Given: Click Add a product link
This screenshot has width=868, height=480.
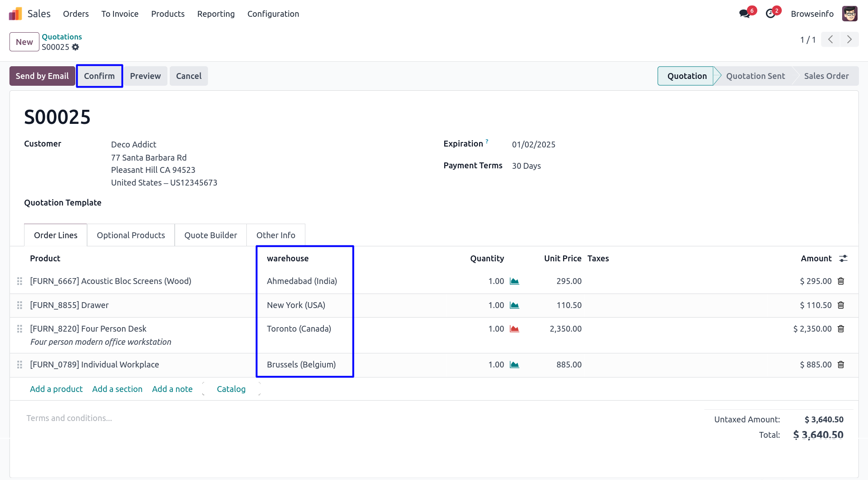Looking at the screenshot, I should pos(56,389).
